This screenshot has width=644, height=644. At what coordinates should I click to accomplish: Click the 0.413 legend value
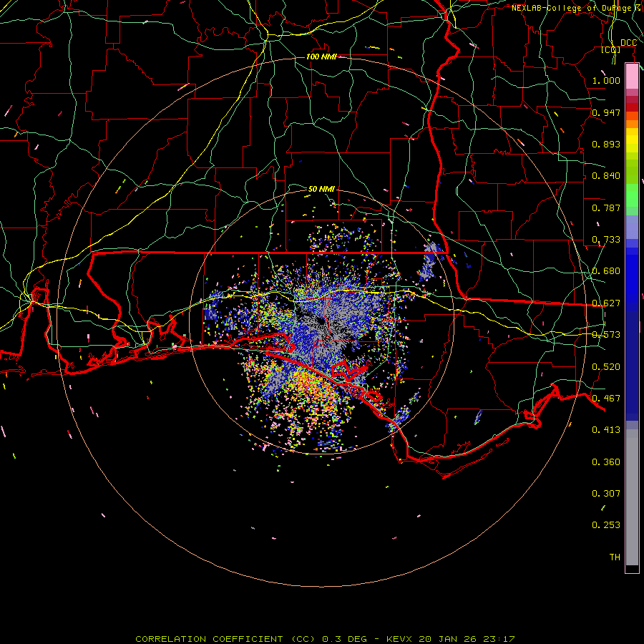tap(606, 430)
